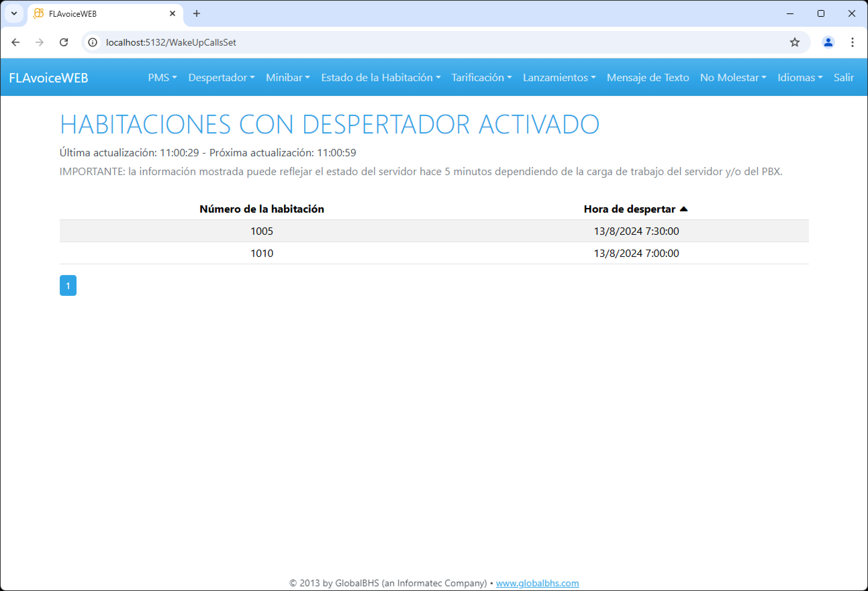The width and height of the screenshot is (868, 591).
Task: Open a new tab with plus icon
Action: tap(196, 14)
